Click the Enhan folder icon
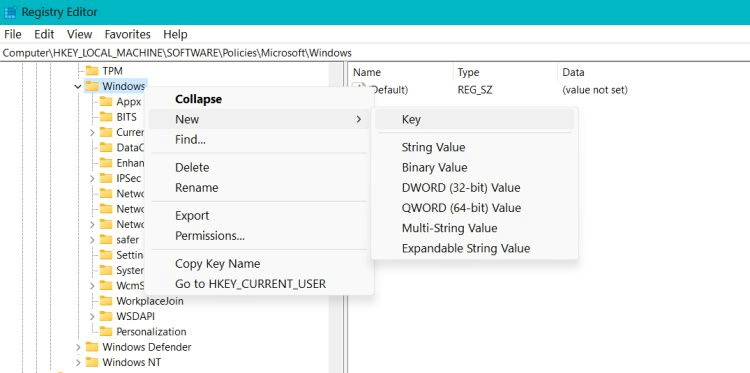Screen dimensions: 750x373 106,163
